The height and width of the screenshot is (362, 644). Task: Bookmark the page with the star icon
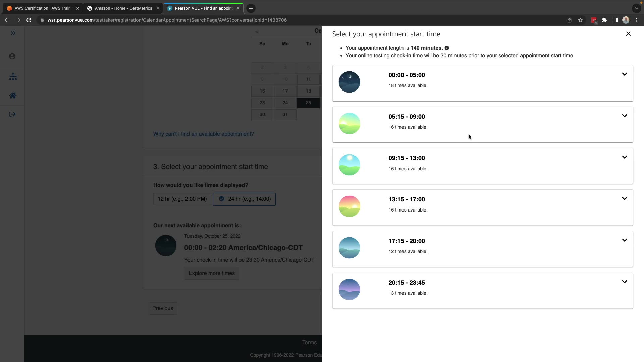(580, 20)
